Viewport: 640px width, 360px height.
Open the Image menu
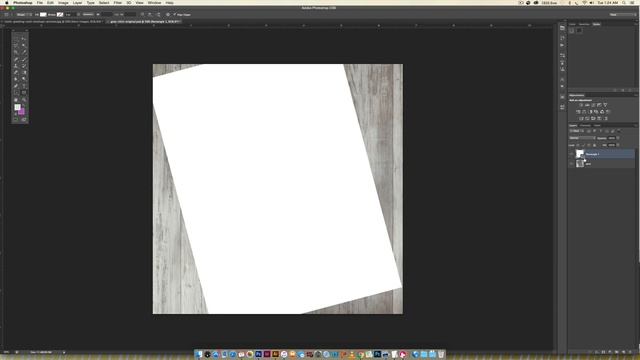click(63, 2)
